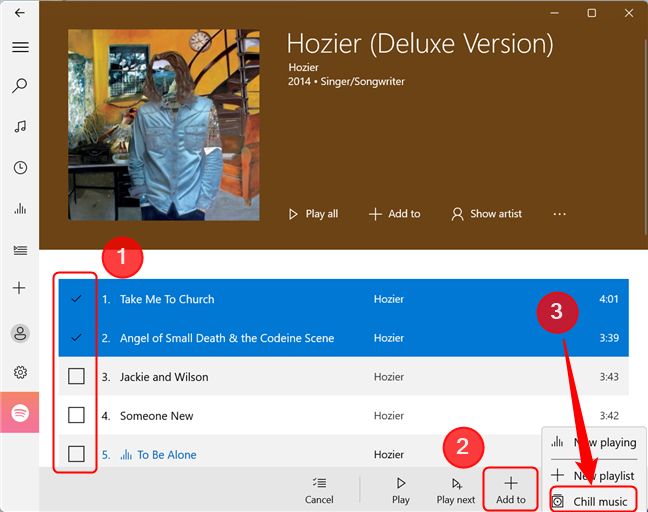Image resolution: width=648 pixels, height=512 pixels.
Task: Open the three-dots more options menu
Action: (559, 214)
